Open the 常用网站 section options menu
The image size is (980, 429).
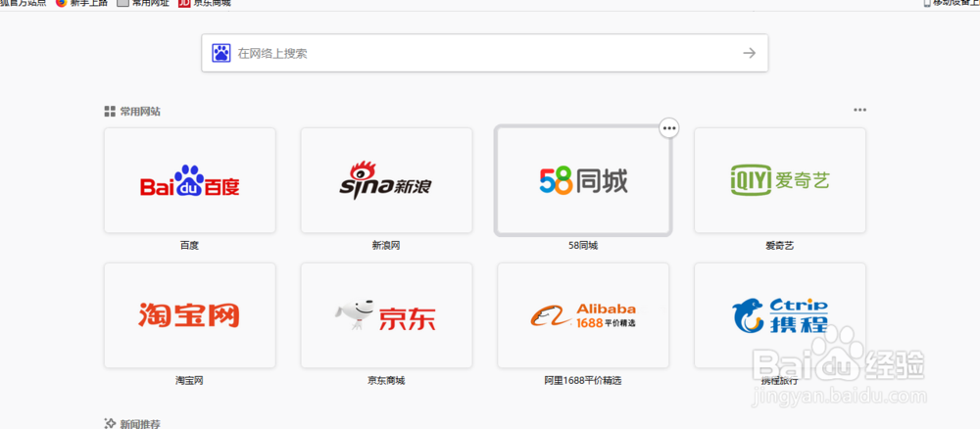860,110
